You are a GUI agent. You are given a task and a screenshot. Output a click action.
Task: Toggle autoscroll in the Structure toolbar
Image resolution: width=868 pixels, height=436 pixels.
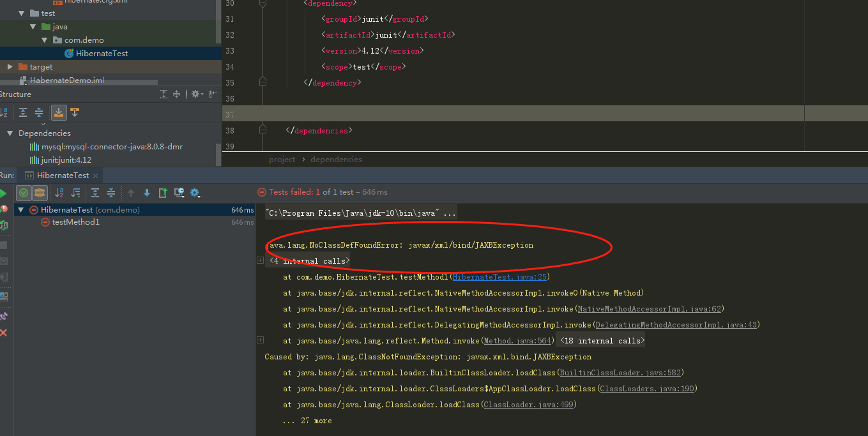59,112
